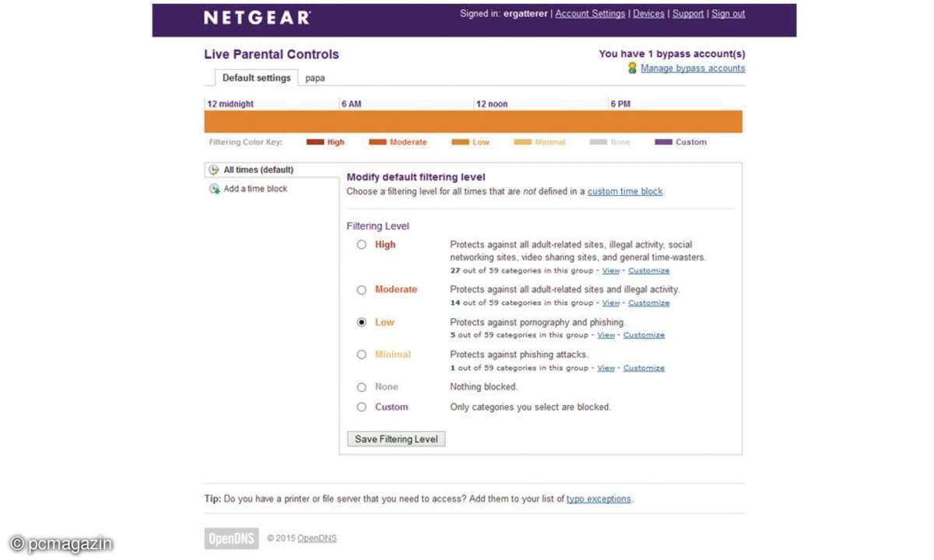The height and width of the screenshot is (560, 934).
Task: Click the High color key swatch
Action: (x=315, y=142)
